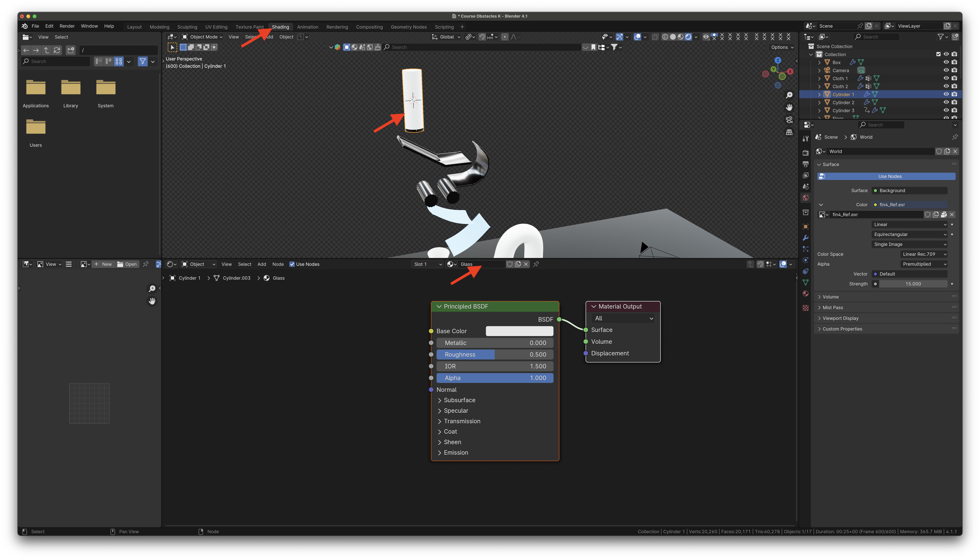
Task: Click the Open image button
Action: point(127,264)
